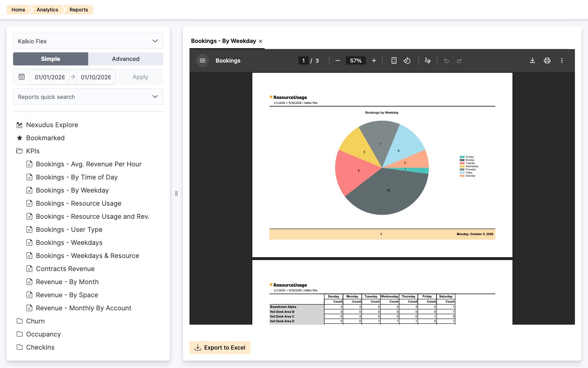
Task: Open the PDF viewer sidebar menu
Action: 202,61
